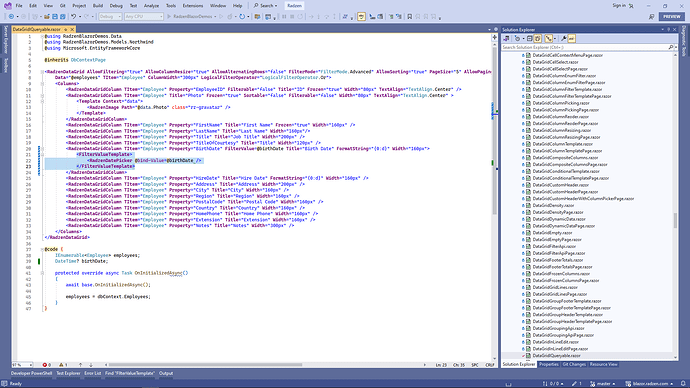Click the editor horizontal scrollbar thumb
690x388 pixels.
(205, 365)
